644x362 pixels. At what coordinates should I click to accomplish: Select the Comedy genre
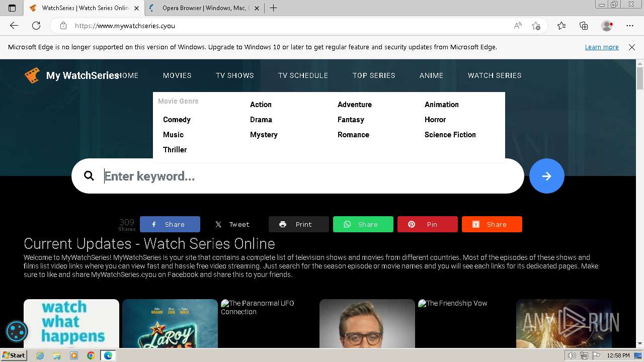coord(177,120)
